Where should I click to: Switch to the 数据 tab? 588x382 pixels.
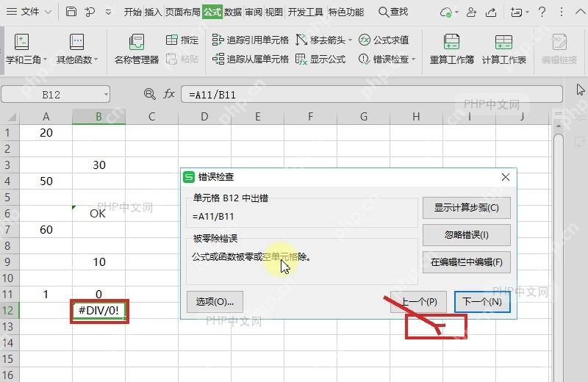(233, 12)
